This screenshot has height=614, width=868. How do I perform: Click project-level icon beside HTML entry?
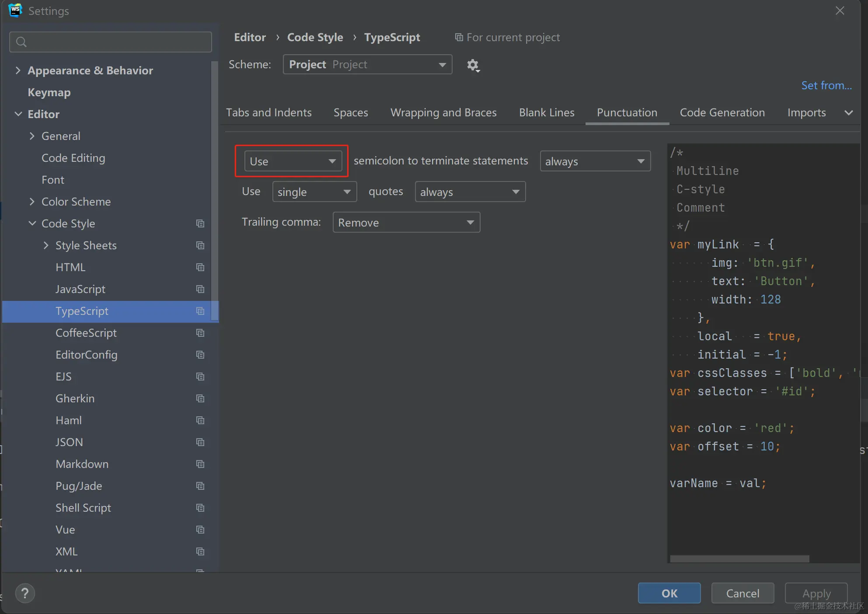click(x=200, y=267)
